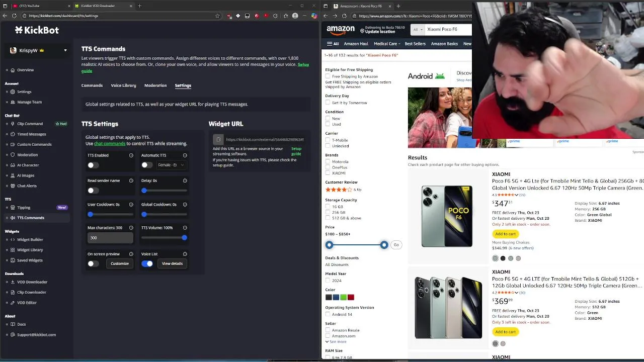Expand See more under Seller

[x=336, y=341]
